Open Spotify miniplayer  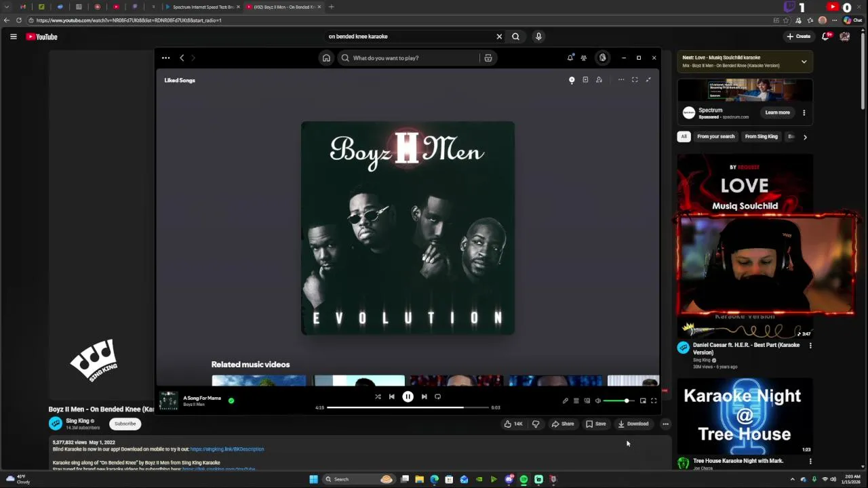pos(643,401)
